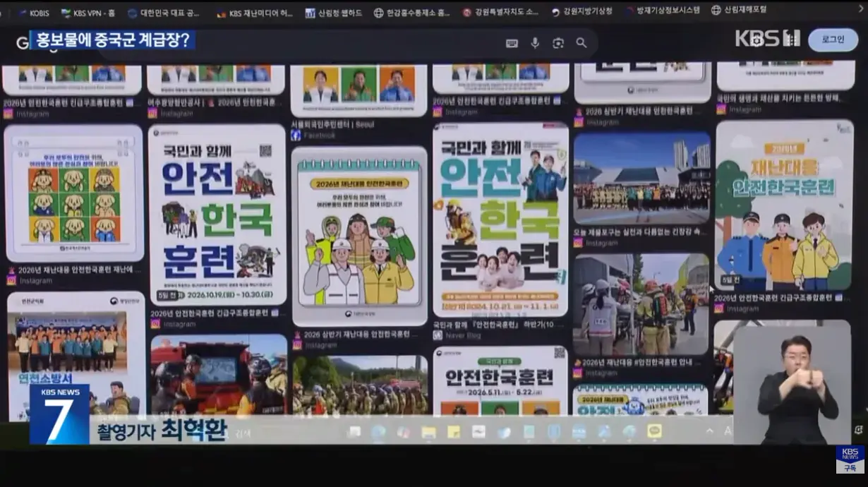Open the 산림청 웹하드 bookmark

tap(334, 13)
